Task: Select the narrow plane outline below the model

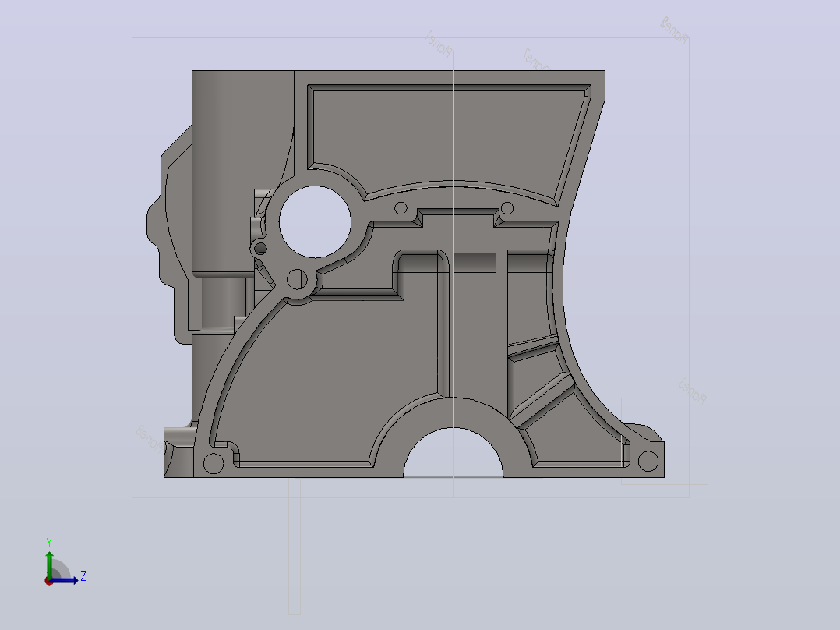Action: click(295, 547)
